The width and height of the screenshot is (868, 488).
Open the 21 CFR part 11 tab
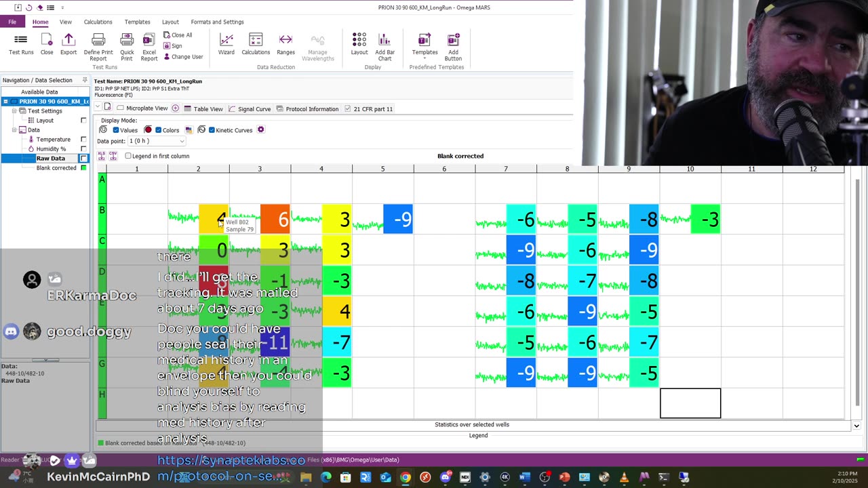point(368,108)
